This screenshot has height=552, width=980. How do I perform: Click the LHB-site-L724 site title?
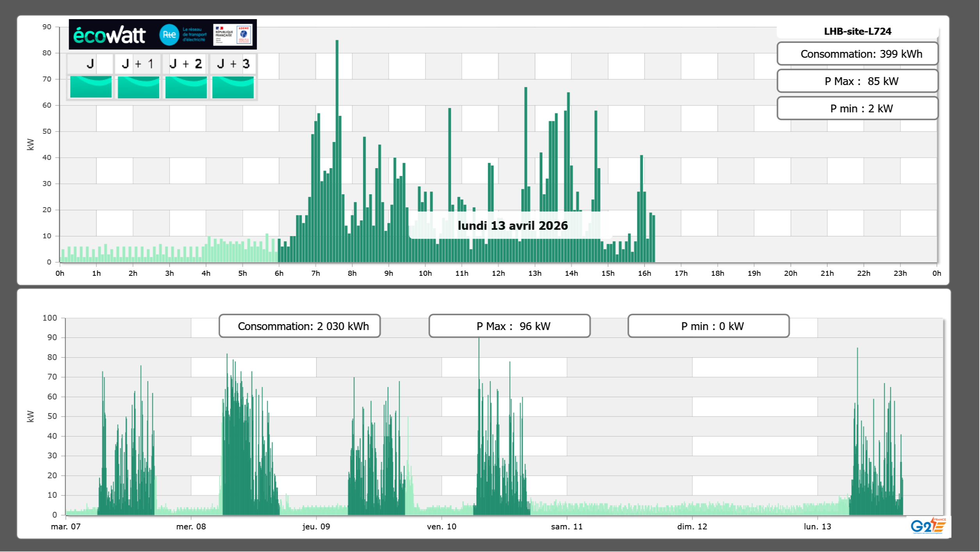pos(857,31)
